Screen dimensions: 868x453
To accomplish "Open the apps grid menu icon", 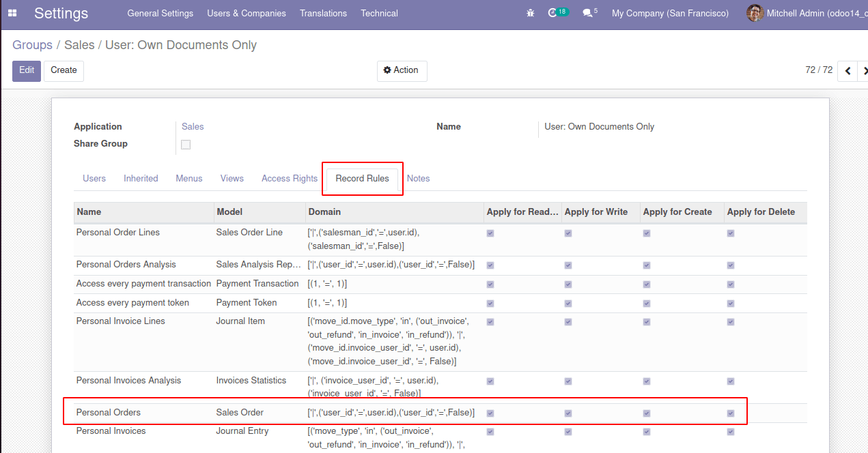I will [x=12, y=13].
